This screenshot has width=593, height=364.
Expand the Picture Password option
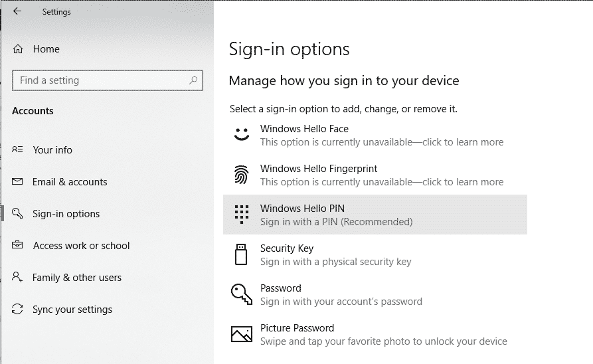(x=375, y=335)
